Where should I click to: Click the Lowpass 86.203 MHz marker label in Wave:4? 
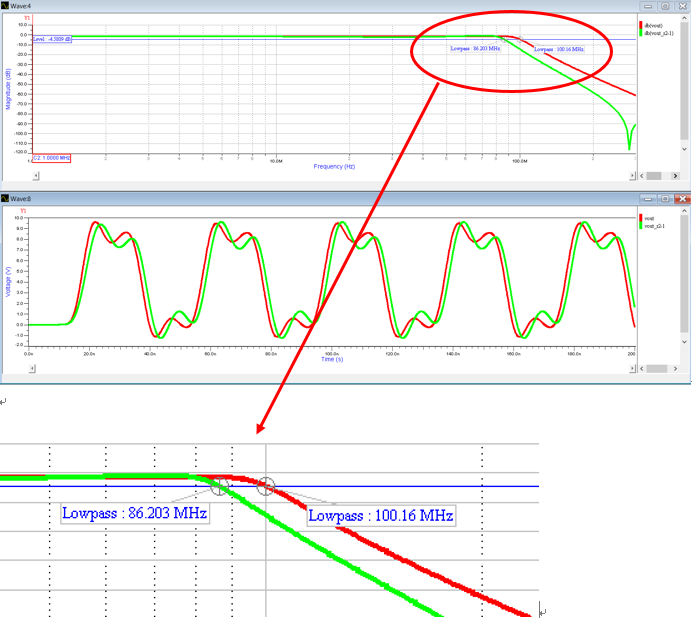click(x=472, y=47)
